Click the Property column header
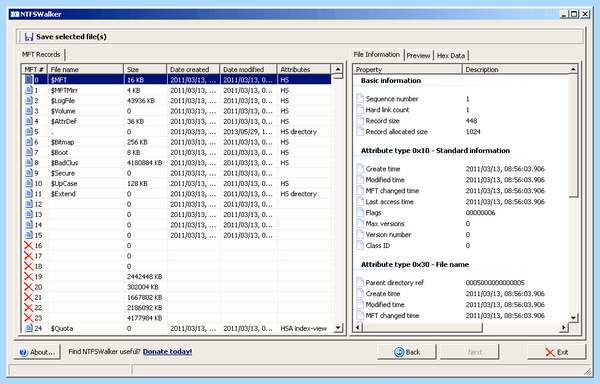 pyautogui.click(x=408, y=69)
